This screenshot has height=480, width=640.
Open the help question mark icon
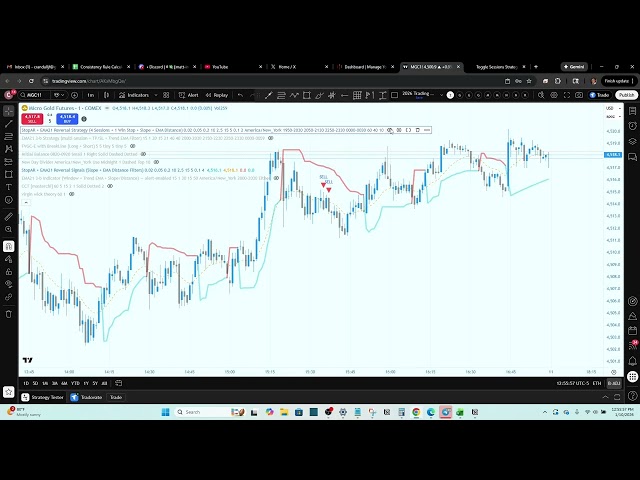pyautogui.click(x=633, y=396)
